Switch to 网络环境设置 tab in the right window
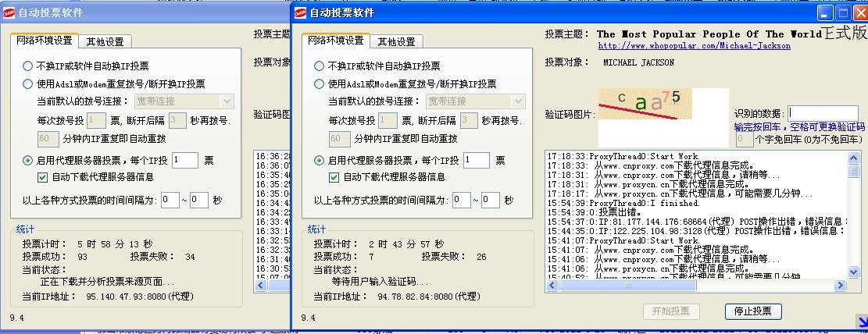The width and height of the screenshot is (868, 334). pos(335,41)
